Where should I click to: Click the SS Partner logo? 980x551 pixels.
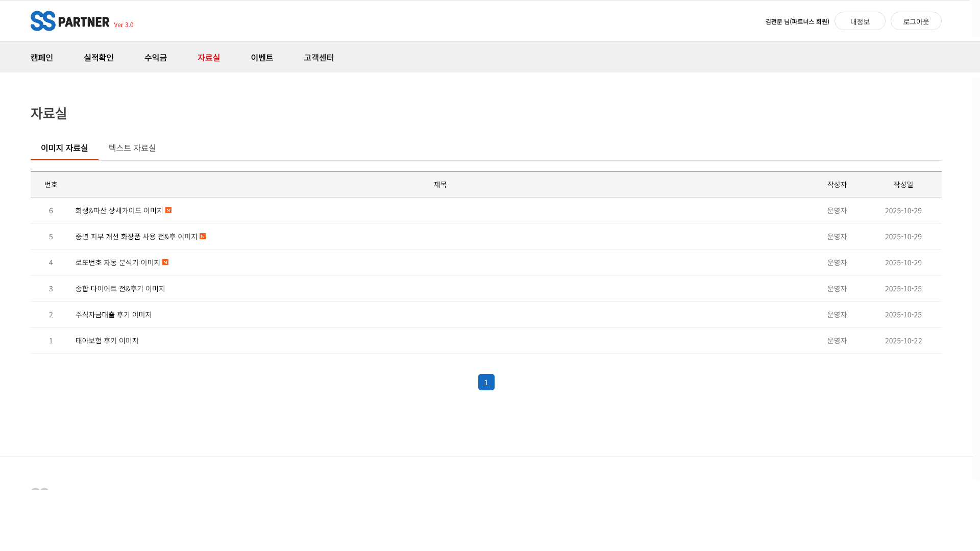pos(70,21)
